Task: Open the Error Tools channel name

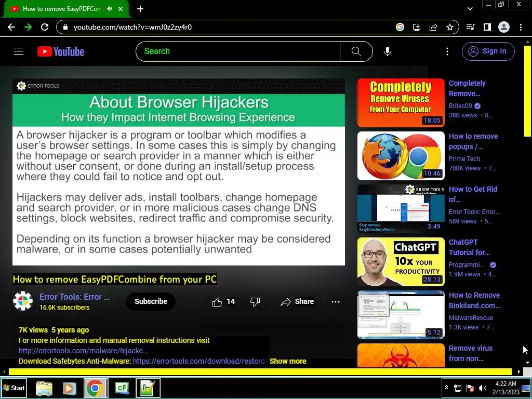Action: pos(74,297)
